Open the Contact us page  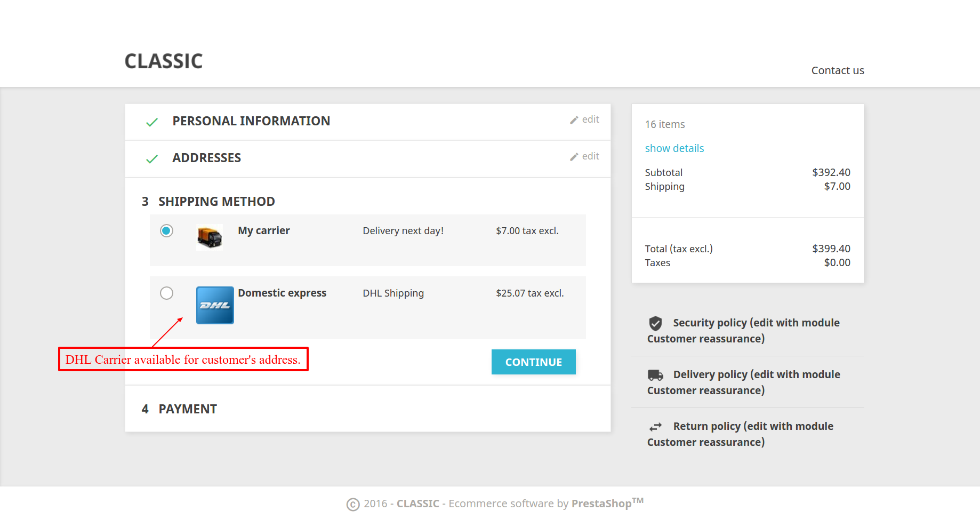pyautogui.click(x=838, y=70)
